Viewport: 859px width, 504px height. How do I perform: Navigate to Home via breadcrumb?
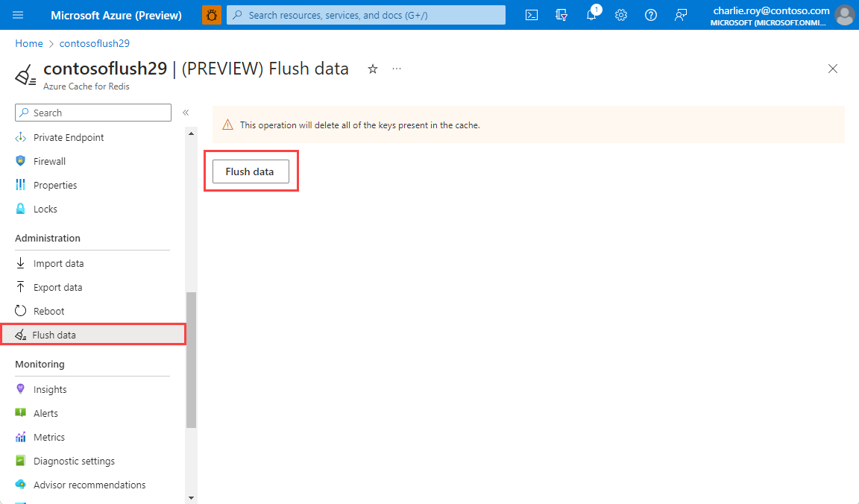(x=28, y=42)
